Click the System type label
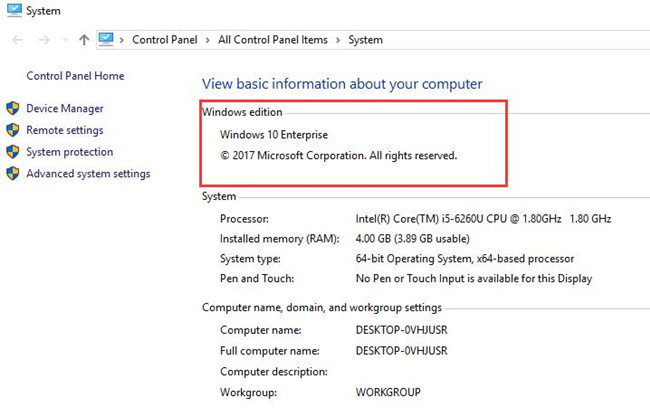 [250, 259]
